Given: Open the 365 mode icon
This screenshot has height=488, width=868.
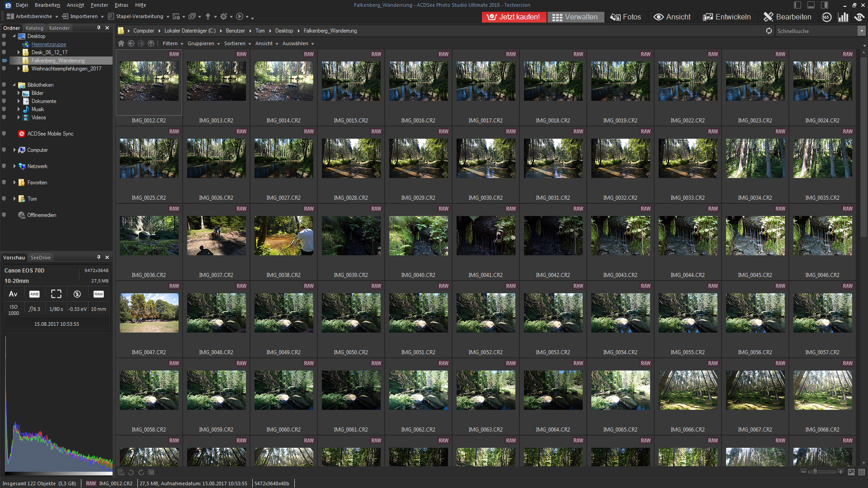Looking at the screenshot, I should point(826,17).
